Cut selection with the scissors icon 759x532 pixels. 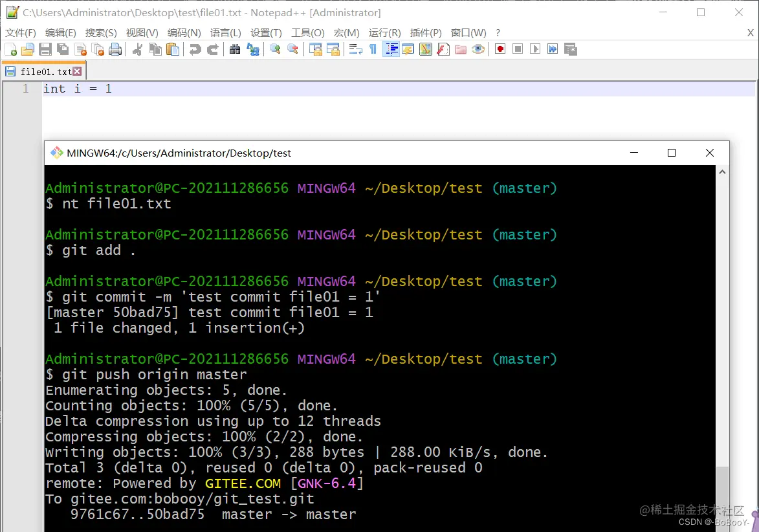click(137, 49)
